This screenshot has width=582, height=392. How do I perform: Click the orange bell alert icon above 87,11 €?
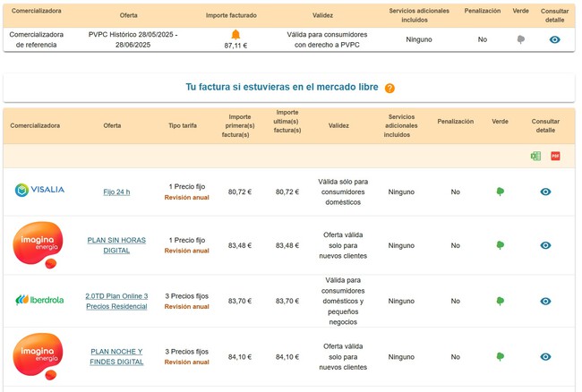click(235, 35)
